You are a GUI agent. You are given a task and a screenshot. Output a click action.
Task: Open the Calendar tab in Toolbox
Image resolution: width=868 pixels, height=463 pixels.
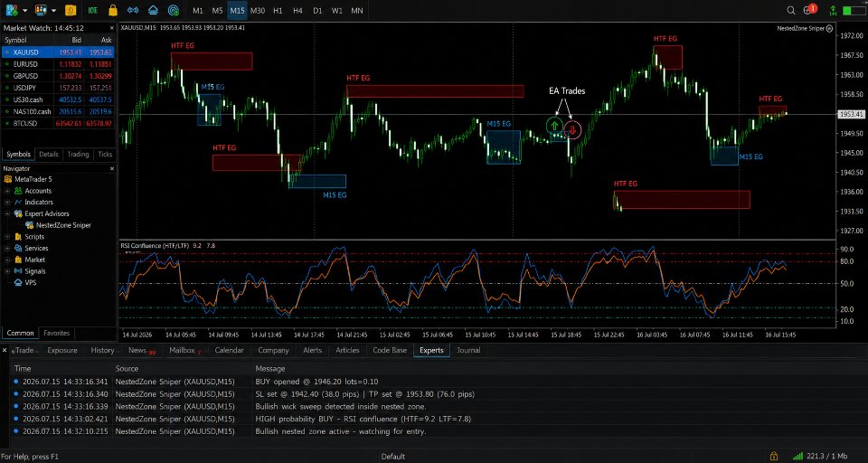(x=229, y=351)
